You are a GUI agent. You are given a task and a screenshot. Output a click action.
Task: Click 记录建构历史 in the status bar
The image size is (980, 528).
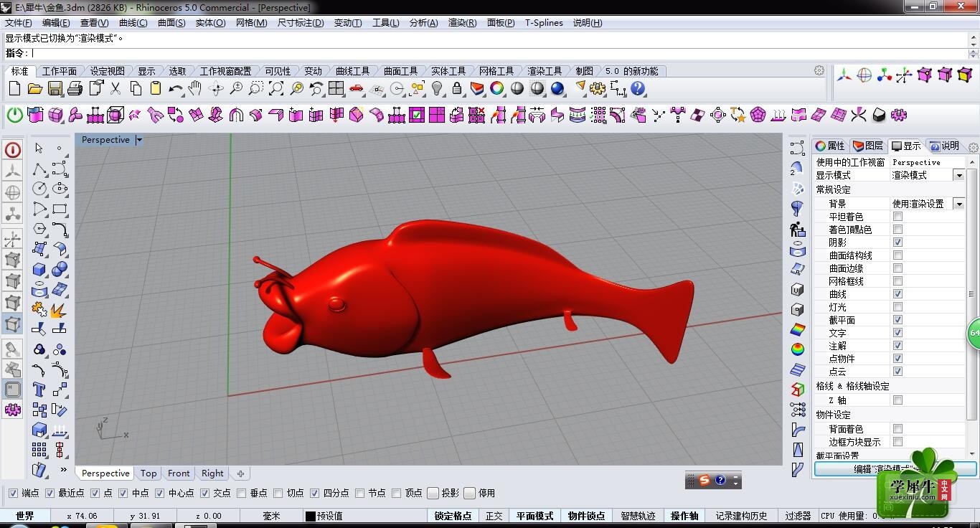(740, 516)
